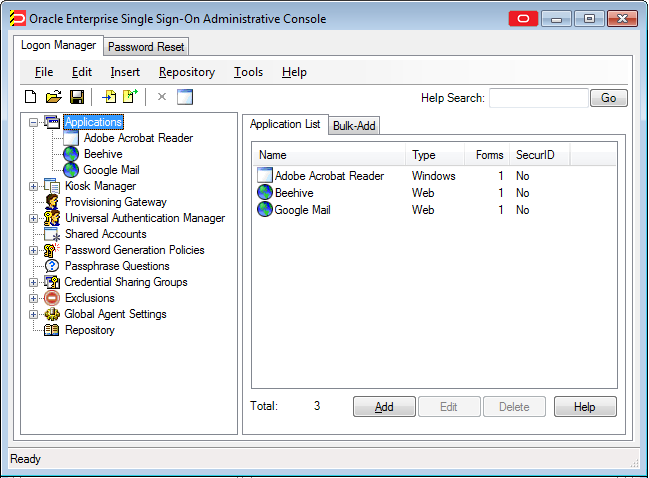
Task: Sort list by SecurID column header
Action: click(540, 155)
